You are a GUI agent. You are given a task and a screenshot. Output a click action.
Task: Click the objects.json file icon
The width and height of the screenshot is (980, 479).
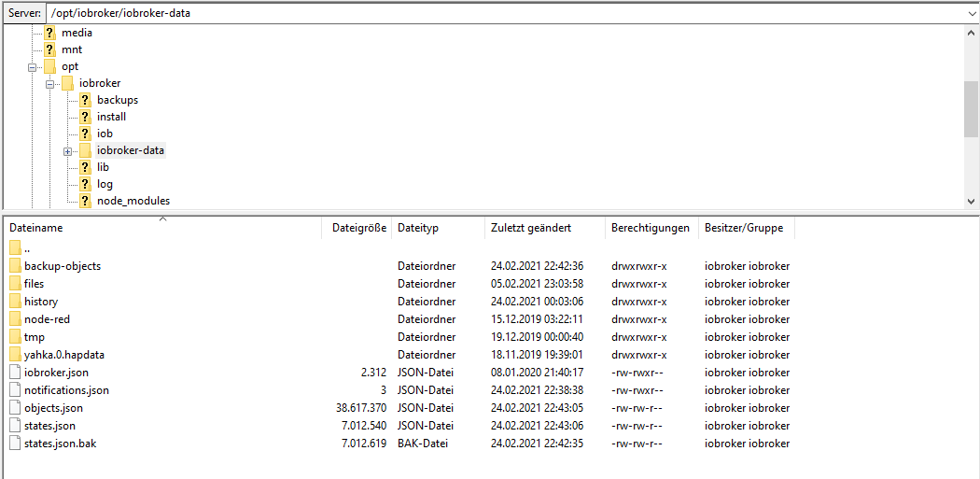pos(15,408)
